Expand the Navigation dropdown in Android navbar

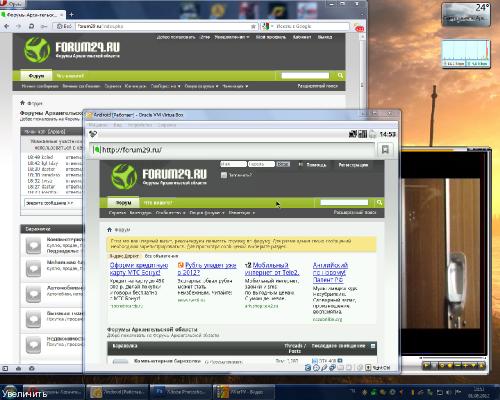click(242, 213)
